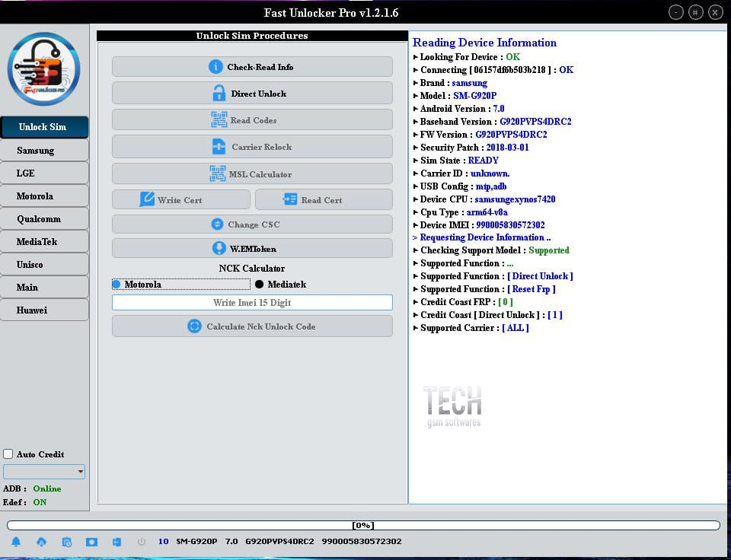The height and width of the screenshot is (560, 731).
Task: Click the Supported Carrier [ ALL ] value
Action: tap(516, 328)
